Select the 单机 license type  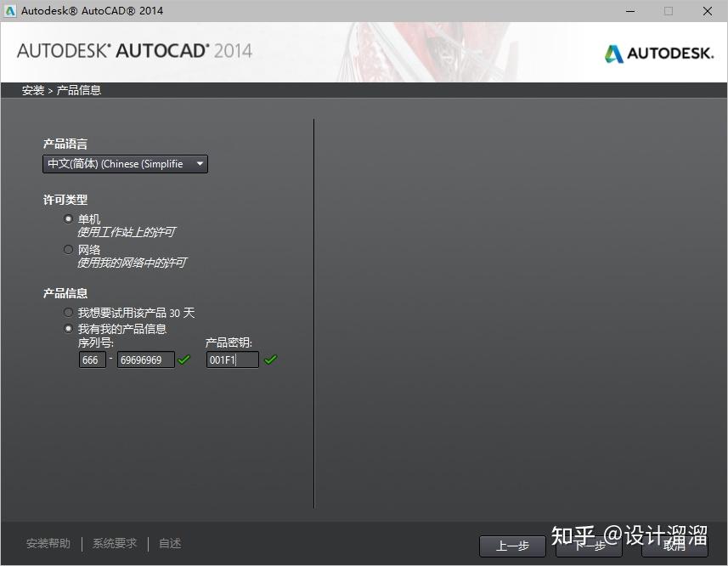(x=68, y=218)
